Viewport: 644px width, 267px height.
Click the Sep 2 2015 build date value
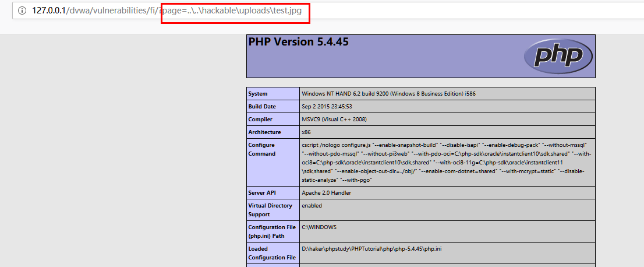[x=327, y=107]
